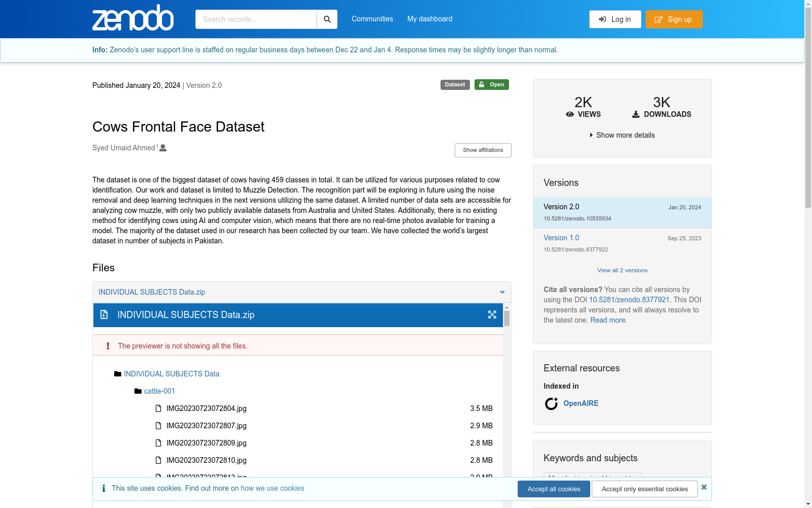The width and height of the screenshot is (812, 508).
Task: Click file name IMG20230723072807.jpg
Action: click(x=207, y=426)
